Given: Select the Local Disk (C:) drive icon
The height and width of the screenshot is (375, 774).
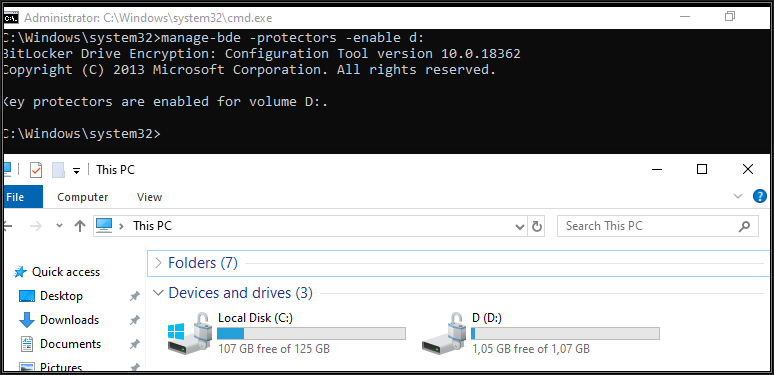Looking at the screenshot, I should [190, 332].
